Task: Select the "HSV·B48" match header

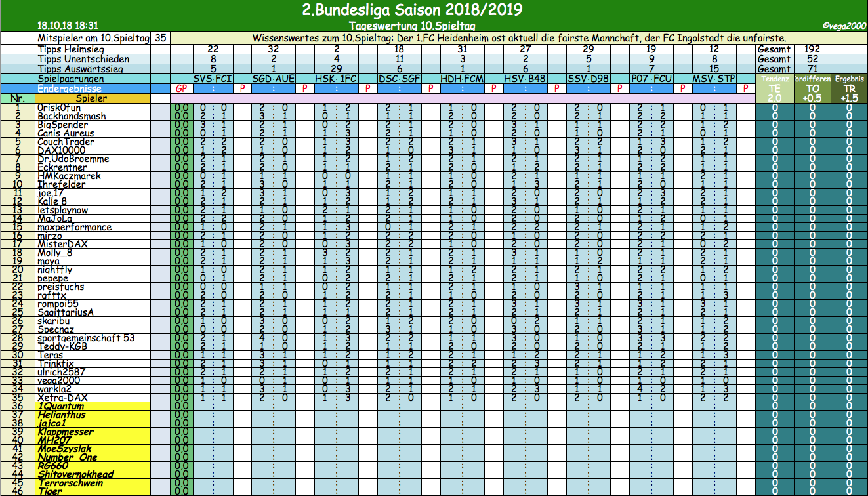Action: coord(525,79)
